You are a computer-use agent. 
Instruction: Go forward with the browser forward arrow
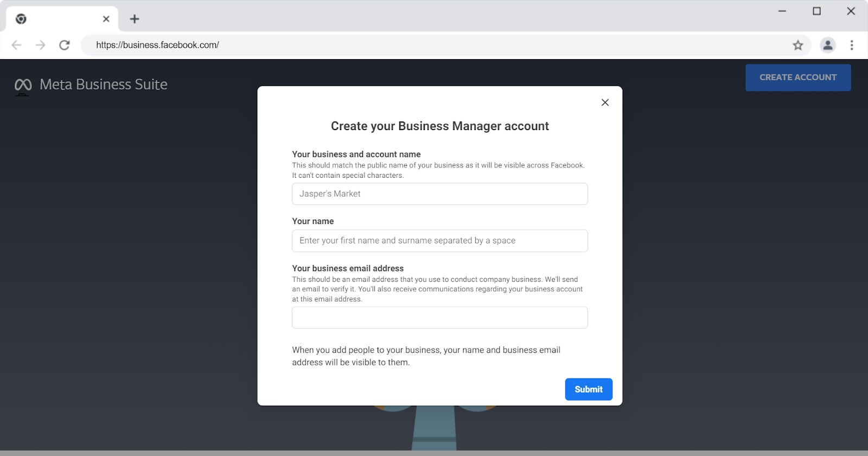41,45
